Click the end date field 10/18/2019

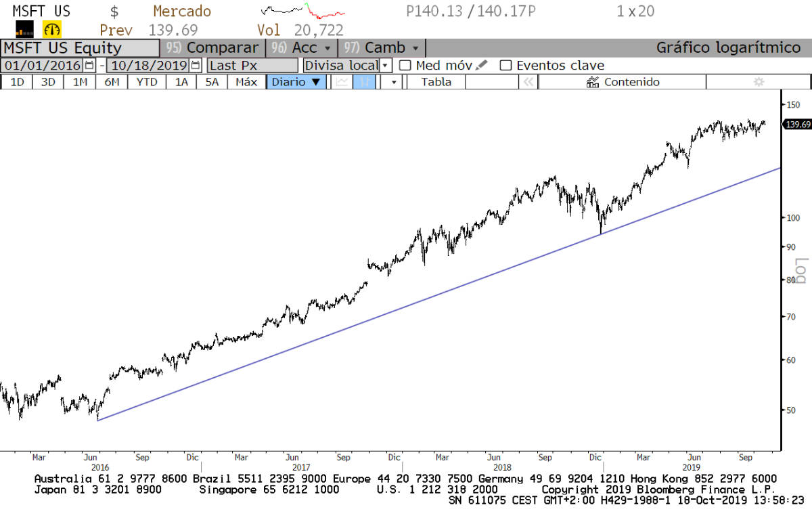click(148, 66)
